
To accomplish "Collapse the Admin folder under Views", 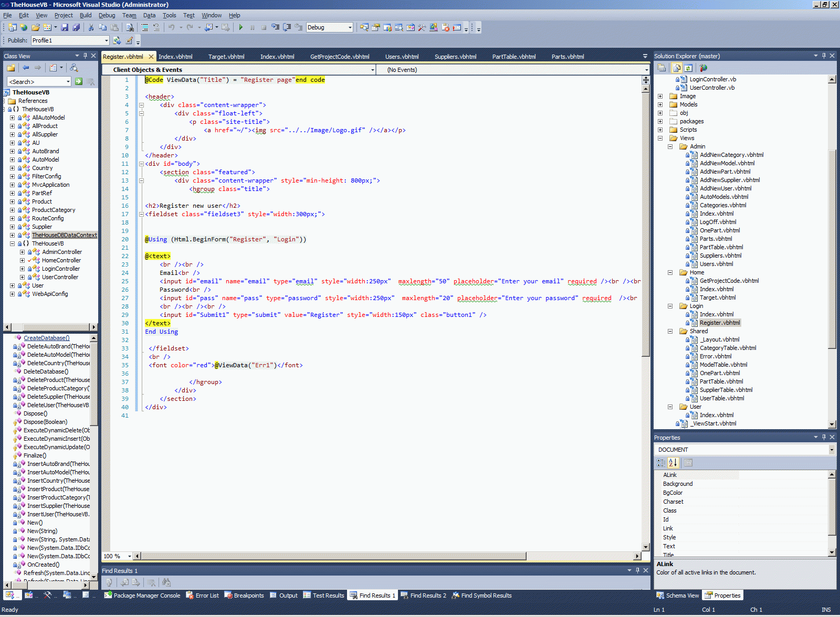I will click(670, 146).
